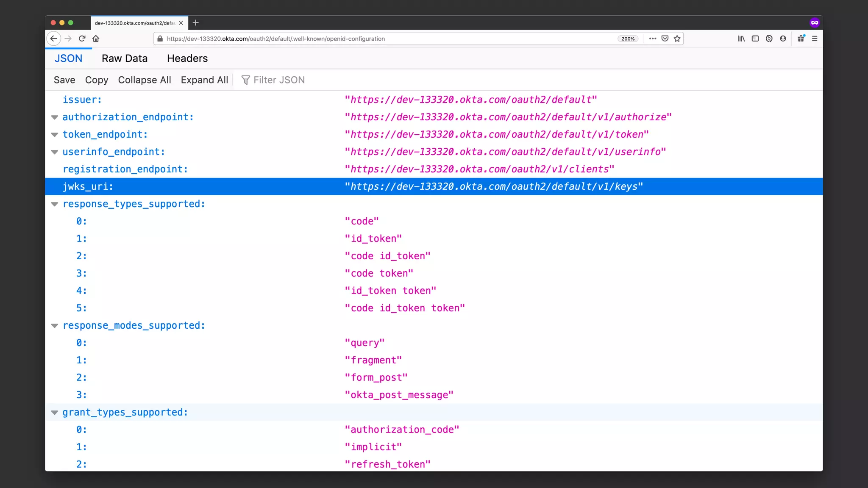The height and width of the screenshot is (488, 868).
Task: Go to the home page icon
Action: (x=96, y=39)
